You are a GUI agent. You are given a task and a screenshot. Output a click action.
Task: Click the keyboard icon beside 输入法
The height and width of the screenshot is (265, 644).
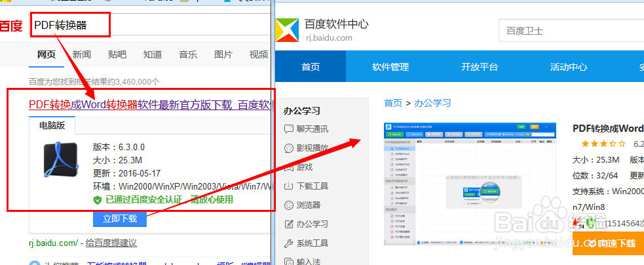289,261
